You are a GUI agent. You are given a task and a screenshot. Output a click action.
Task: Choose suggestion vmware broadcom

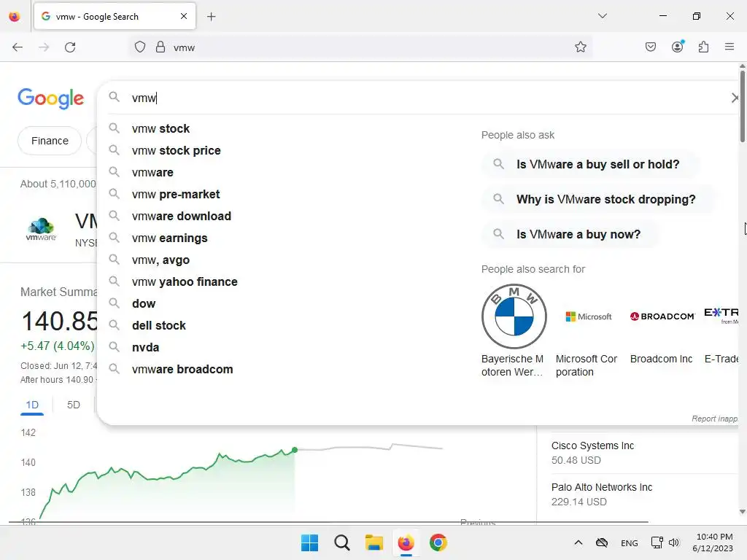182,370
